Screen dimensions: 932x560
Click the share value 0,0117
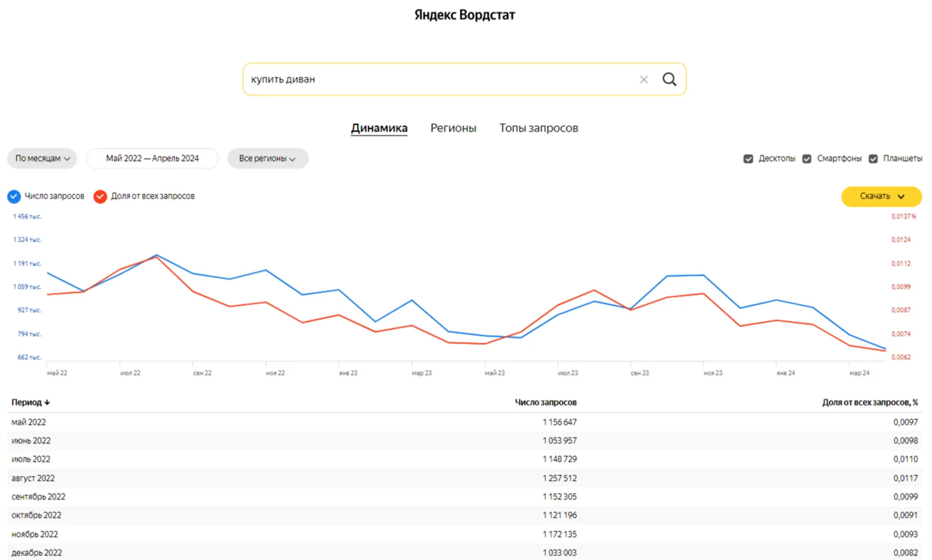tap(905, 478)
